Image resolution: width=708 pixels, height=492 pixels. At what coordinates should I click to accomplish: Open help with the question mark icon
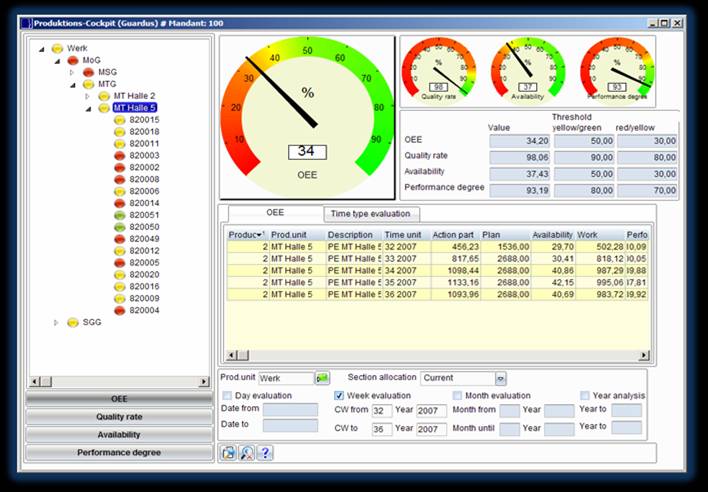265,453
